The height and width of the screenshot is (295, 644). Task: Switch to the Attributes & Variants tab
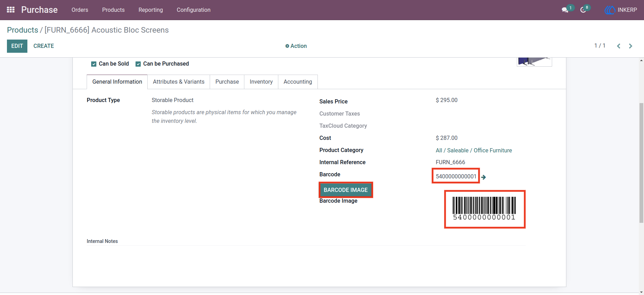coord(179,82)
